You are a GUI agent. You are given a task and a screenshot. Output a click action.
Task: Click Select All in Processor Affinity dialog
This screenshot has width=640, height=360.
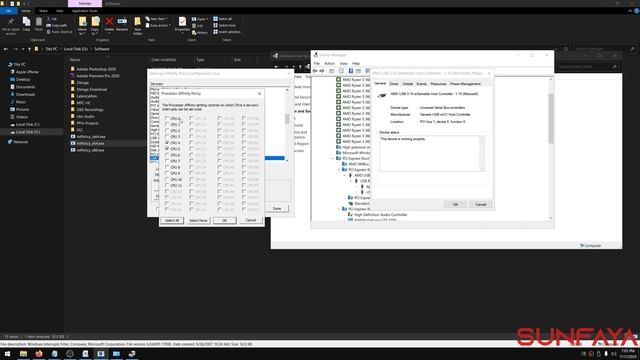[172, 220]
